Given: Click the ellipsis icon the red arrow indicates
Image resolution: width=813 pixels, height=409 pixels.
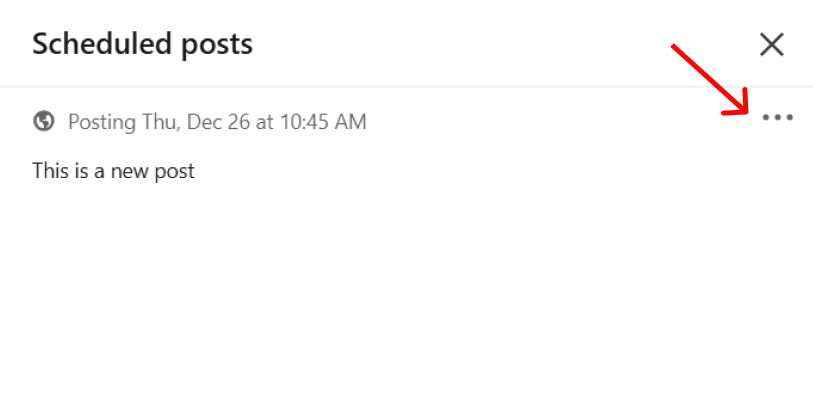Looking at the screenshot, I should (x=777, y=118).
